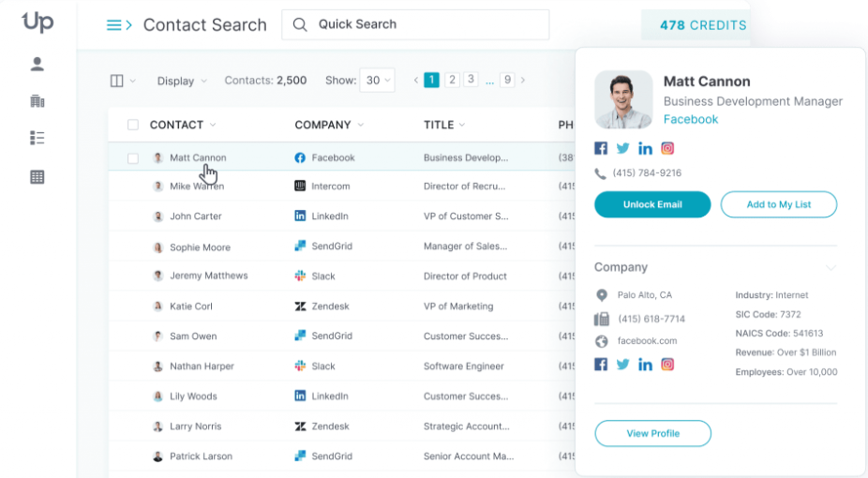
Task: Open Matt Cannon's LinkedIn profile icon
Action: click(x=645, y=148)
